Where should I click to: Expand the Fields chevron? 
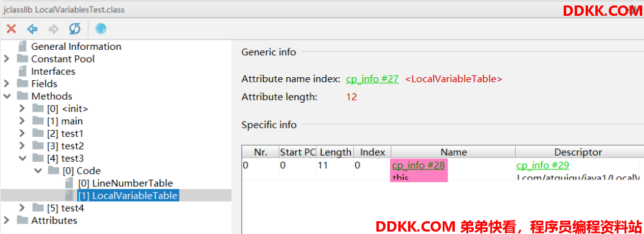tap(7, 83)
